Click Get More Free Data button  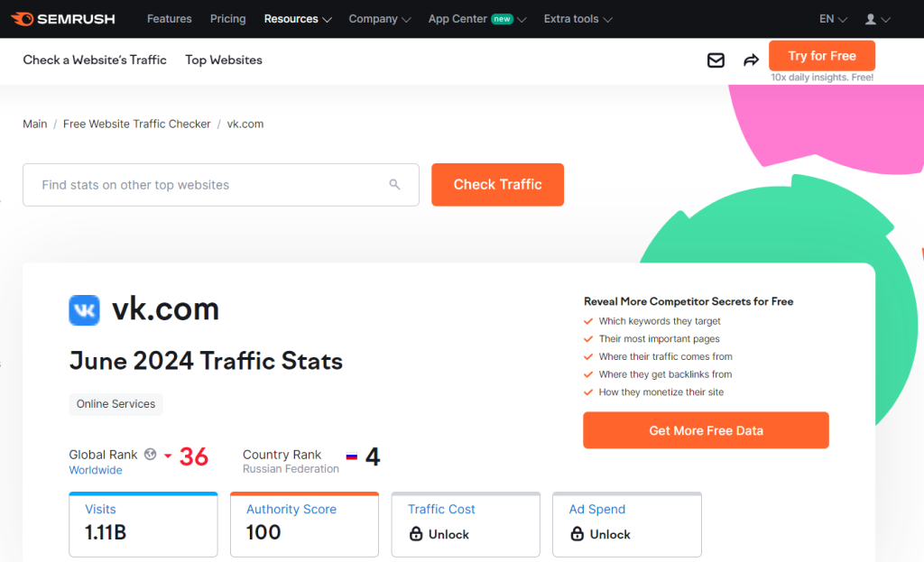(x=706, y=430)
